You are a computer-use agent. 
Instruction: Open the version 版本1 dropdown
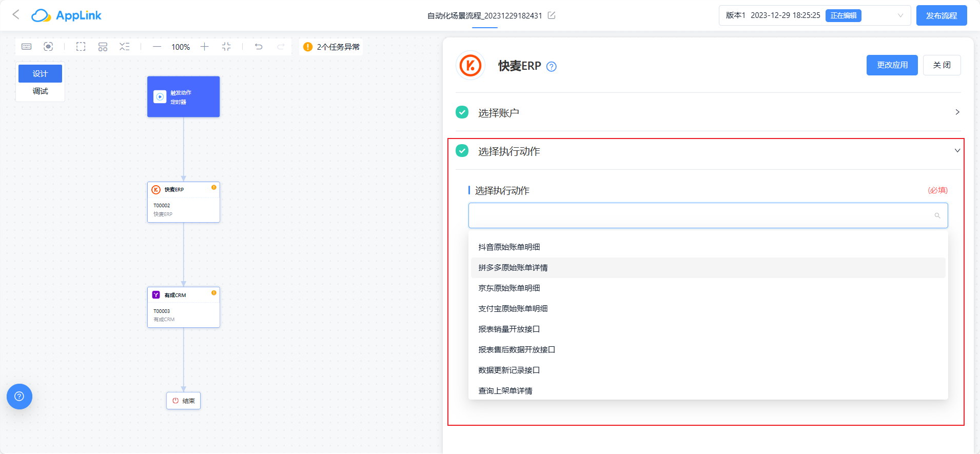(815, 15)
